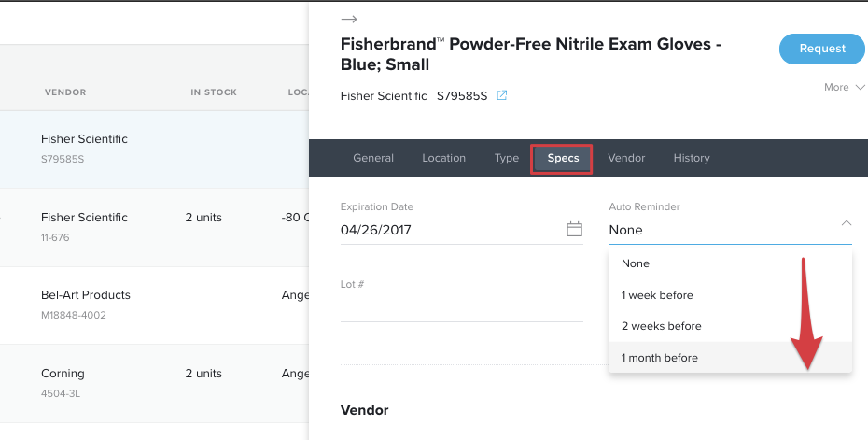
Task: Open the Expiration Date calendar picker icon
Action: tap(575, 229)
